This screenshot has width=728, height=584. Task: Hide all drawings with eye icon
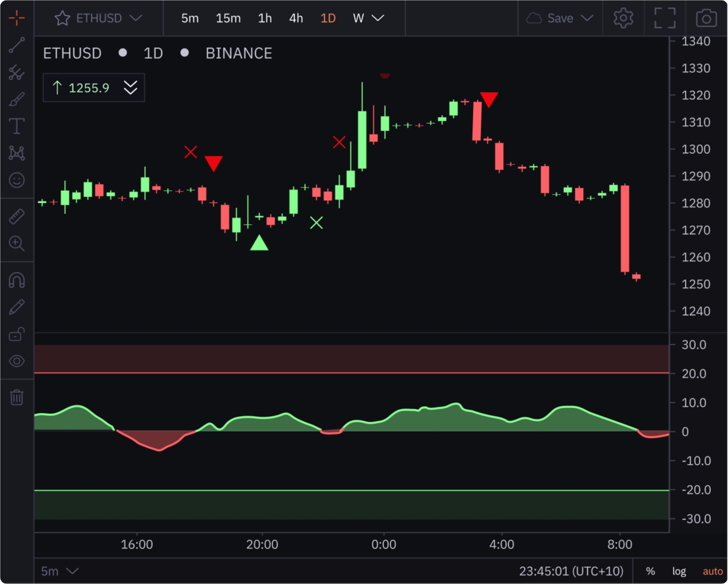(17, 361)
